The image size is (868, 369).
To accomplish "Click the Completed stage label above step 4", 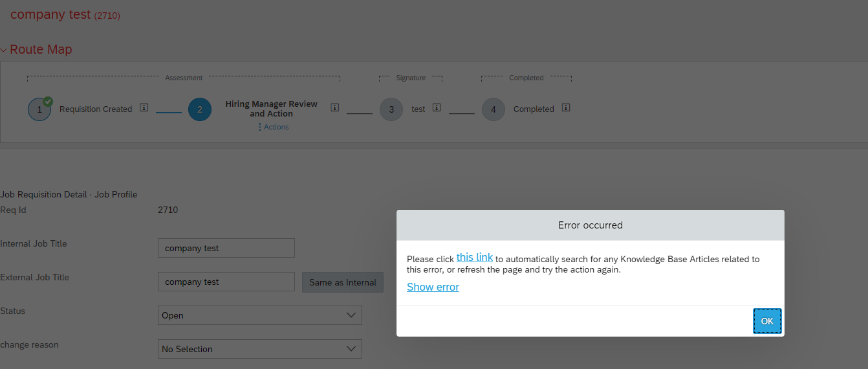I will [x=526, y=78].
